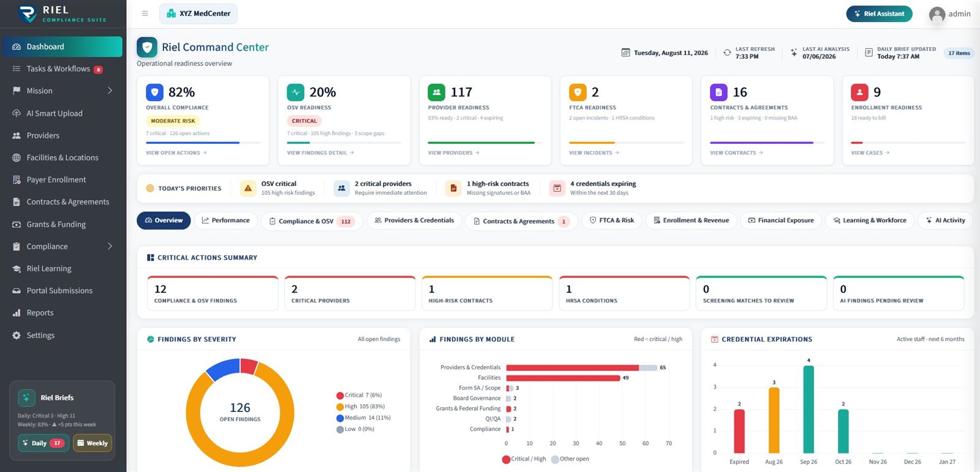
Task: Click the Settings gear icon
Action: coord(17,335)
